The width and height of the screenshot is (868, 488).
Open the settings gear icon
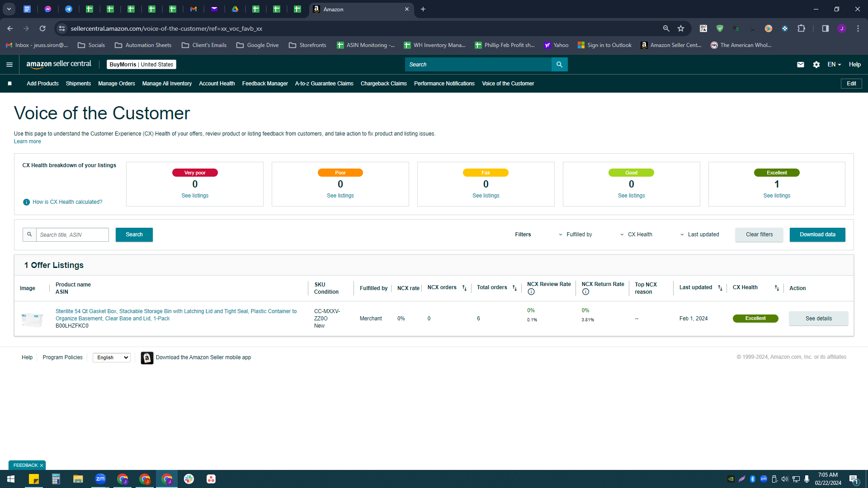816,65
